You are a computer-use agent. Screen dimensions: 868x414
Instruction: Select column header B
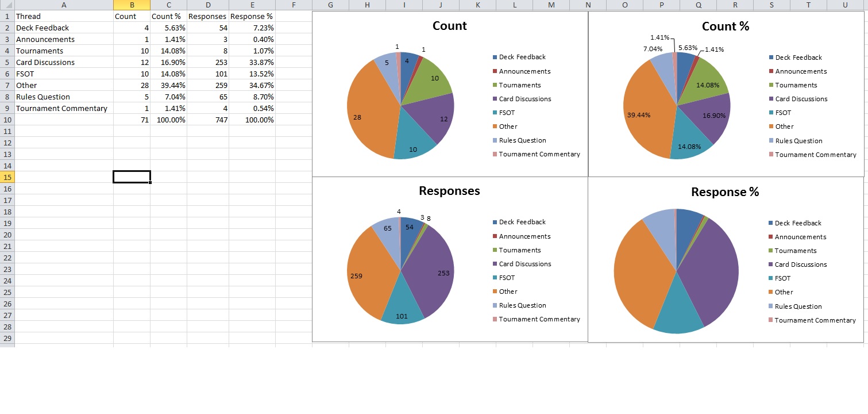tap(132, 5)
